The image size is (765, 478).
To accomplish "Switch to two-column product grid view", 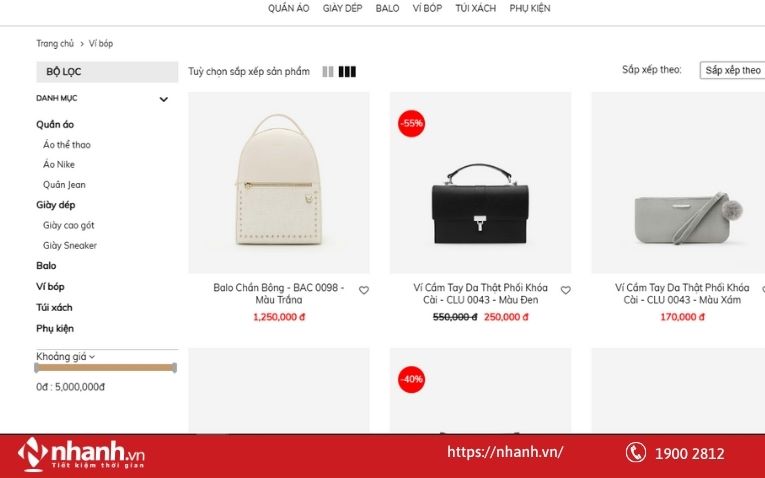I will (328, 72).
